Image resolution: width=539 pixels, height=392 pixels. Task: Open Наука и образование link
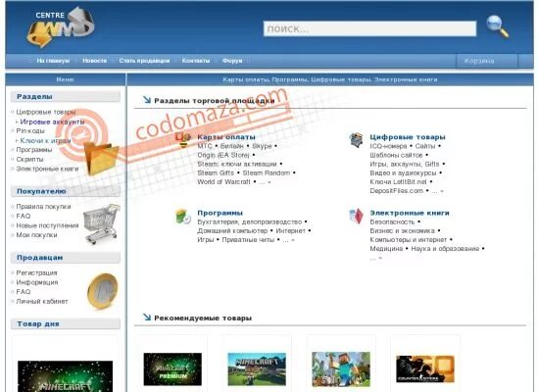[445, 249]
